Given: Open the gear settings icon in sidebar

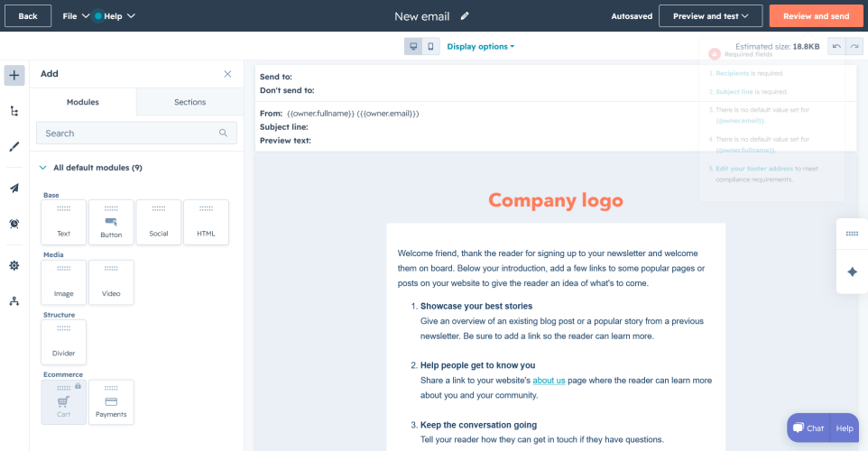Looking at the screenshot, I should [x=14, y=265].
